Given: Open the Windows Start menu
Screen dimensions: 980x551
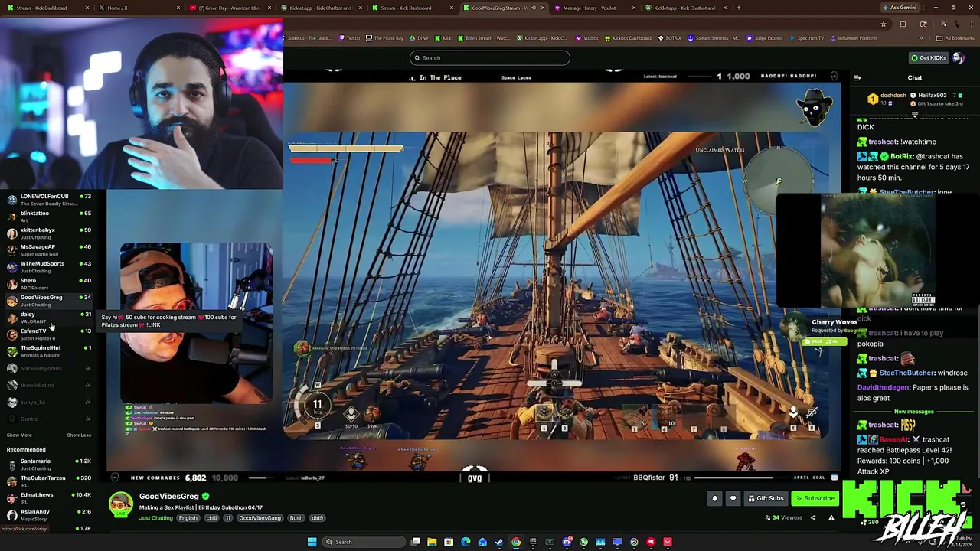Looking at the screenshot, I should pyautogui.click(x=312, y=542).
